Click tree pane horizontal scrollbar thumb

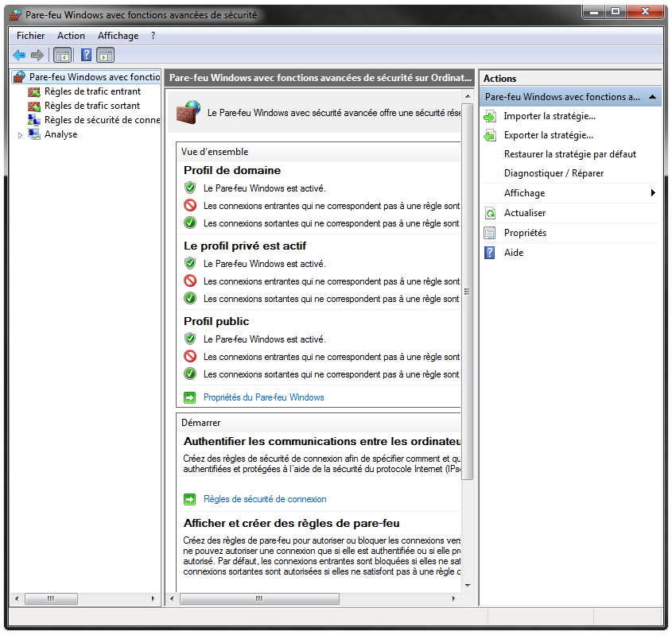pos(51,598)
